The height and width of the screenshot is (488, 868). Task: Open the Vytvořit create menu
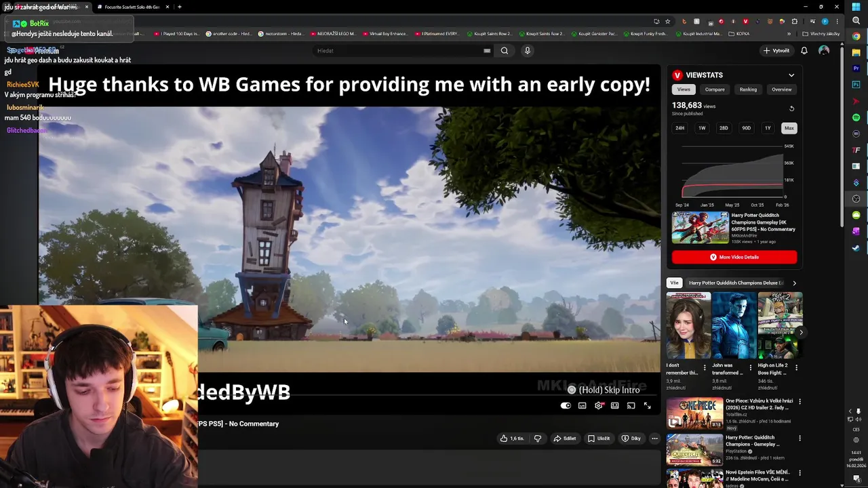pyautogui.click(x=776, y=51)
